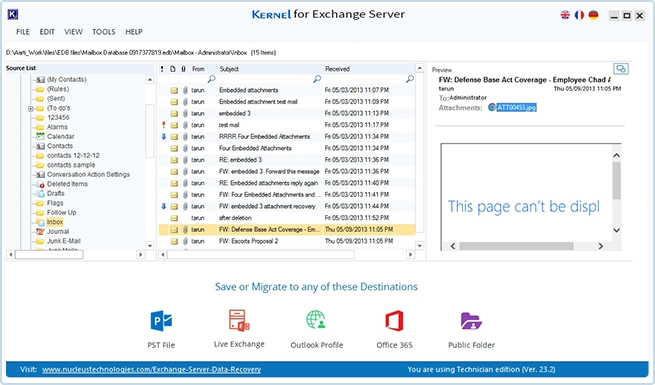Switch language using the French flag
The image size is (655, 385).
pos(579,15)
